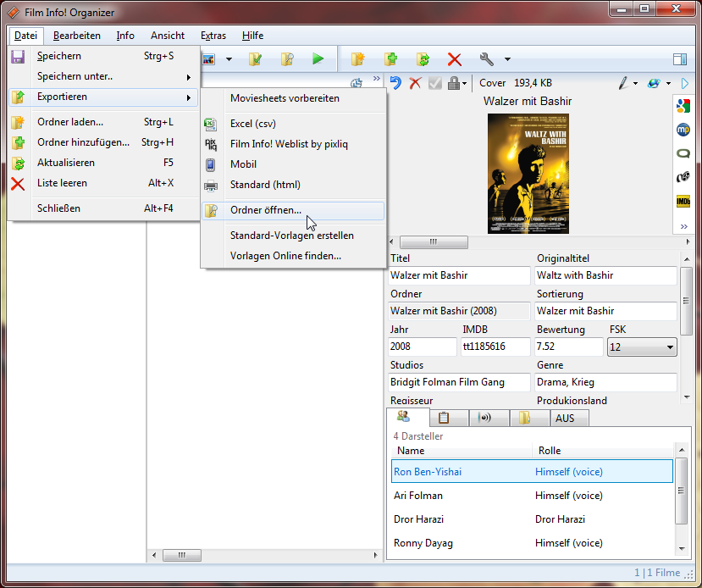Image resolution: width=702 pixels, height=588 pixels.
Task: Choose 'Standard (html)' export option
Action: pos(293,185)
